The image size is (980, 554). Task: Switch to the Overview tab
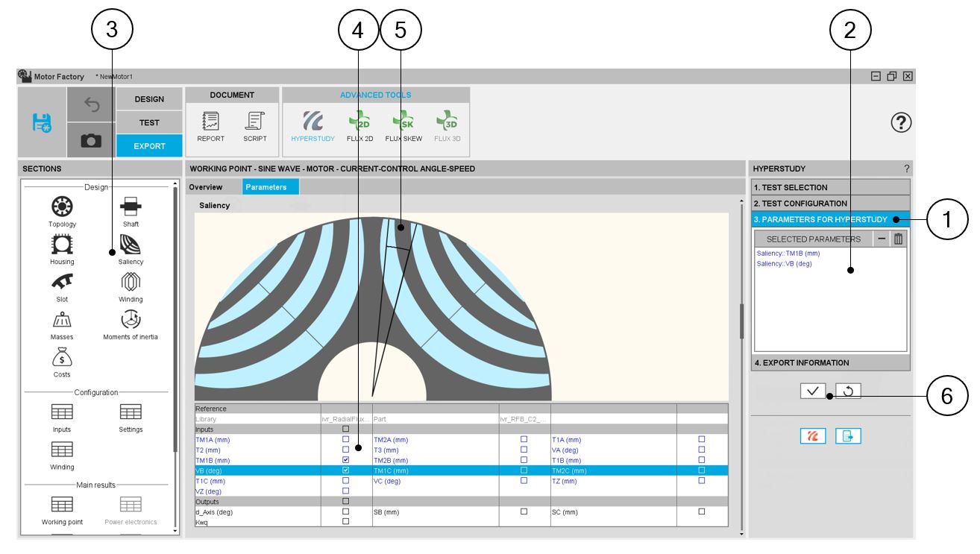click(206, 187)
